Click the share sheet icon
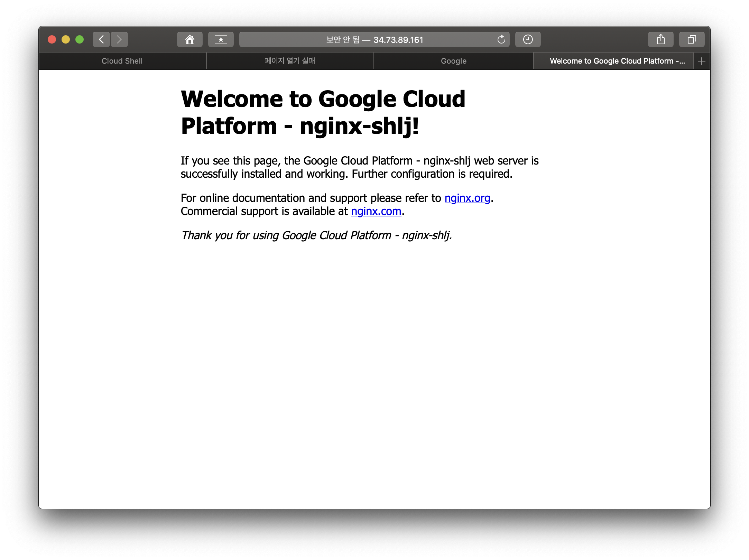749x560 pixels. [x=660, y=39]
